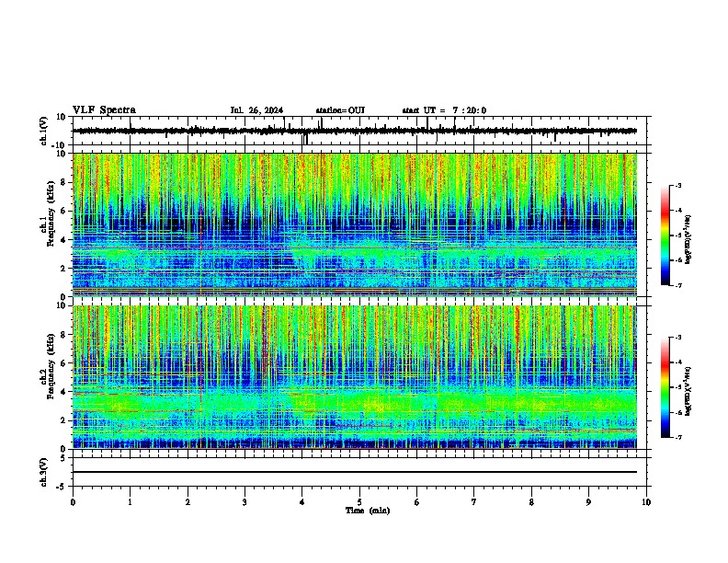Click the ch.1(V) waveform axis label

44,131
